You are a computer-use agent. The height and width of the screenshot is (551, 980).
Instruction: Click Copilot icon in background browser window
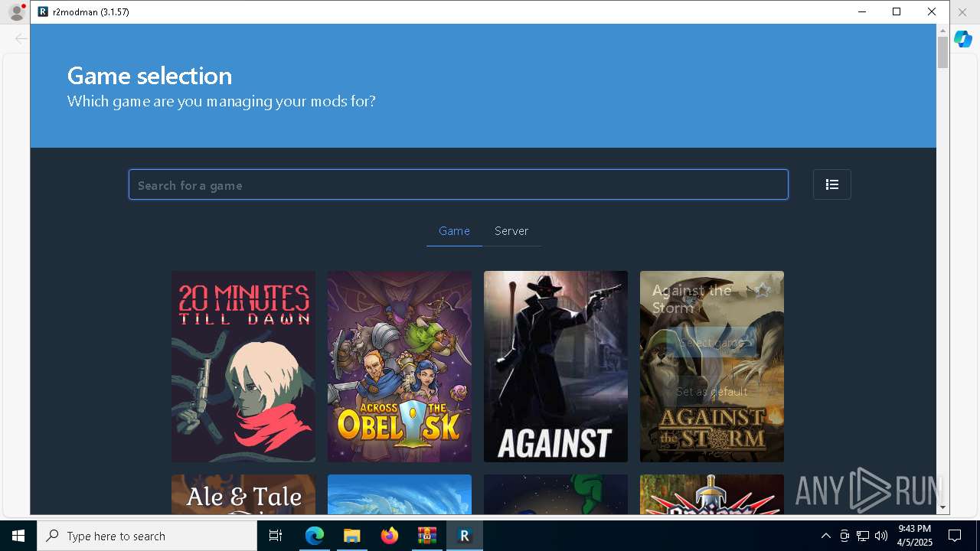(963, 39)
